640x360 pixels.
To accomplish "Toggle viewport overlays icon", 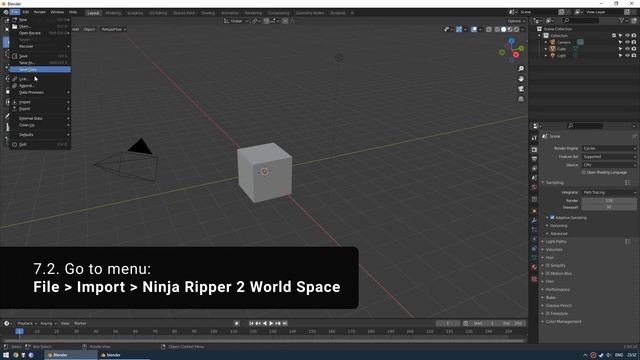I will tap(474, 29).
